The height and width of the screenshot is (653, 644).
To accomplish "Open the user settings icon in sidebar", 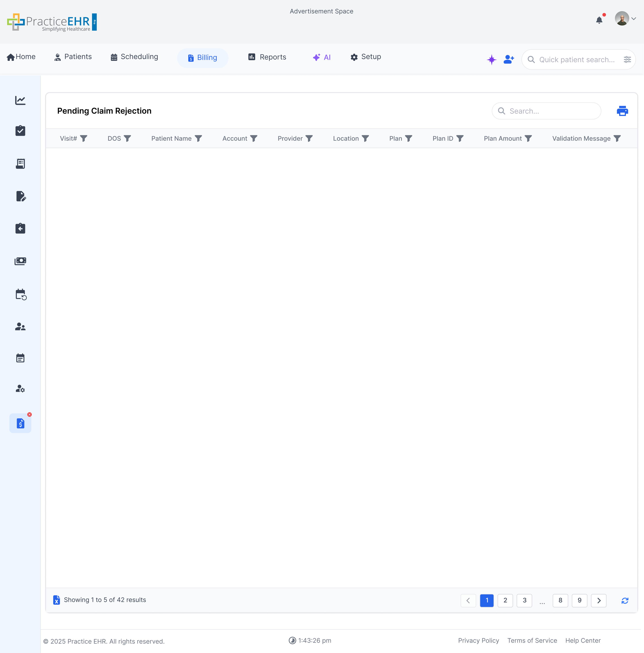I will pyautogui.click(x=20, y=388).
